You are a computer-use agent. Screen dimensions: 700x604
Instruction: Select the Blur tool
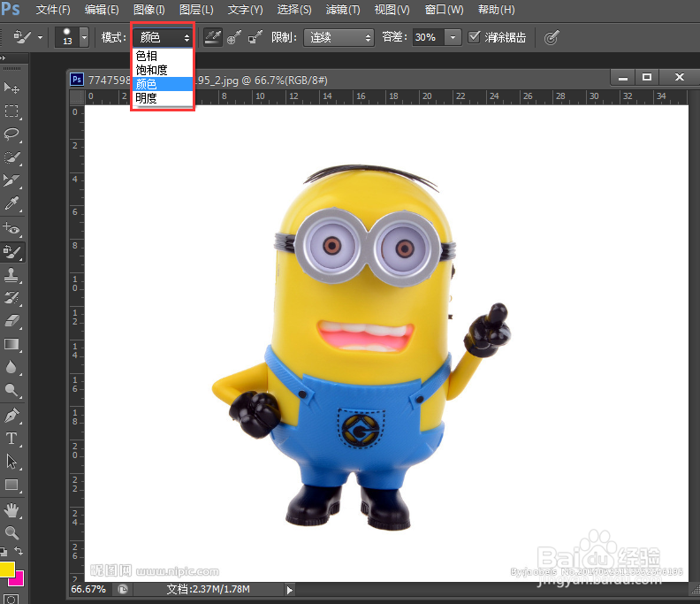(11, 368)
